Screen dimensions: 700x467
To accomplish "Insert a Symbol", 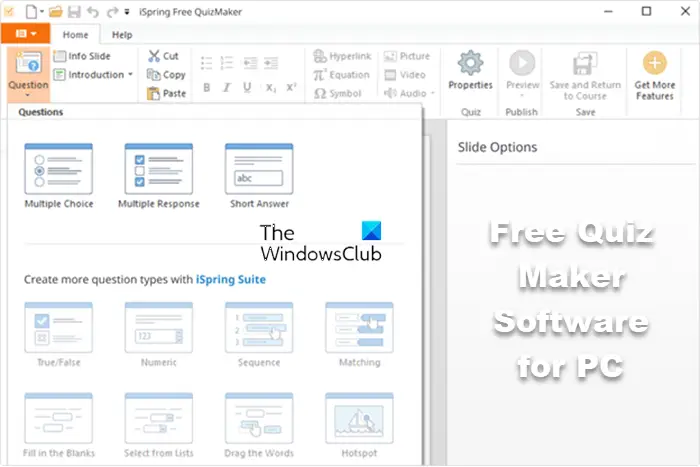I will pos(337,93).
